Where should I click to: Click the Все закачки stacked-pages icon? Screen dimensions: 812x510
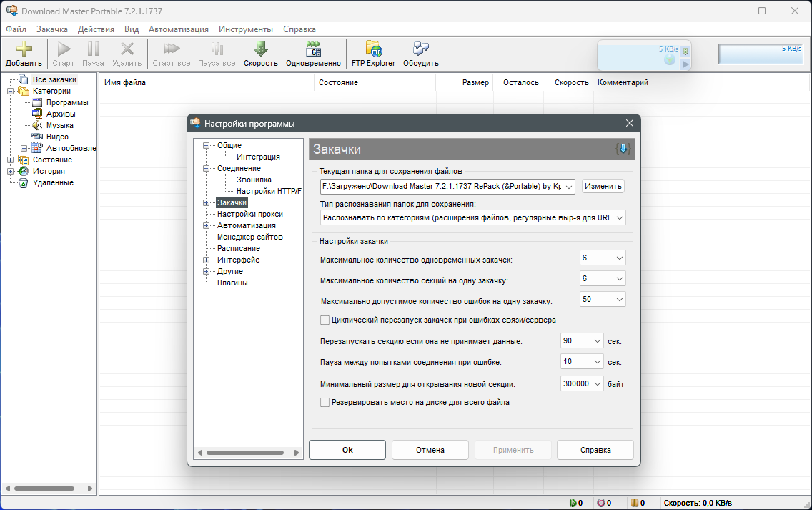(x=24, y=79)
